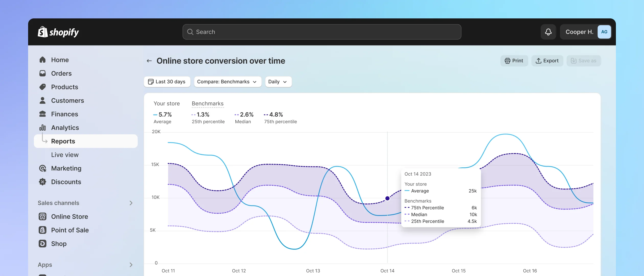Click the search input field

click(321, 32)
